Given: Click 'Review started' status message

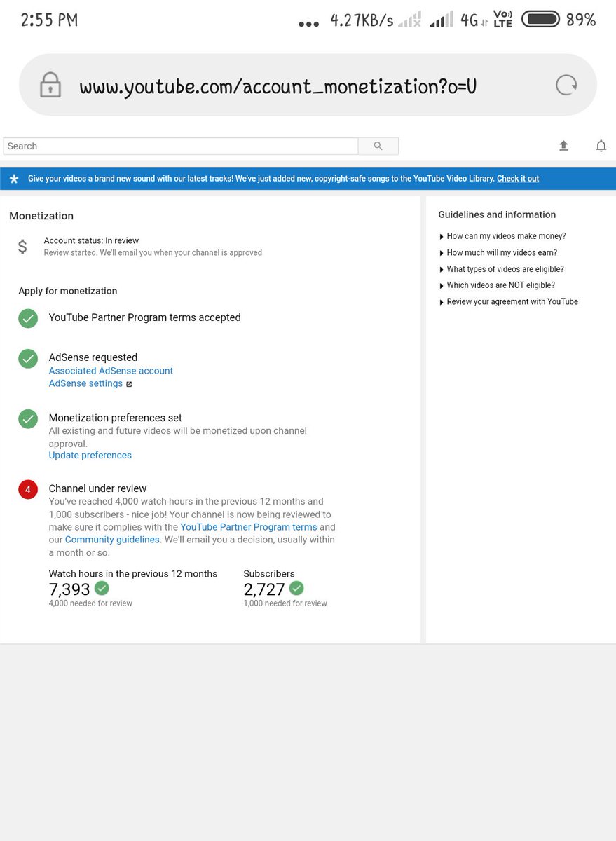Looking at the screenshot, I should coord(153,253).
